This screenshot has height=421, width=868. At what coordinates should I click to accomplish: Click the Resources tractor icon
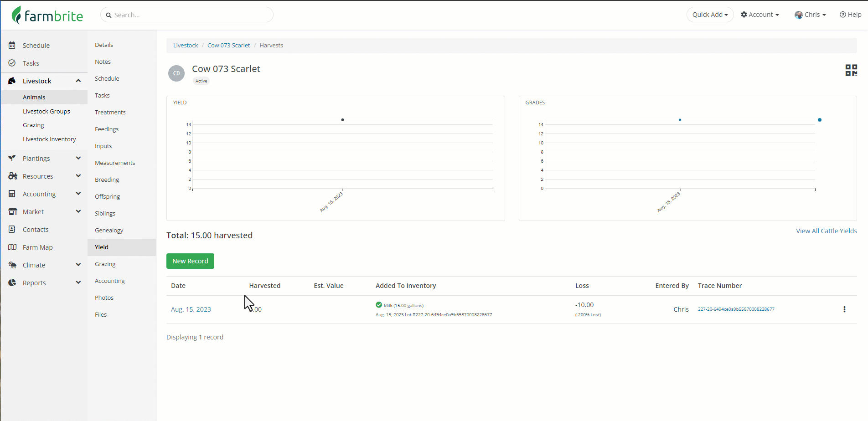coord(13,176)
